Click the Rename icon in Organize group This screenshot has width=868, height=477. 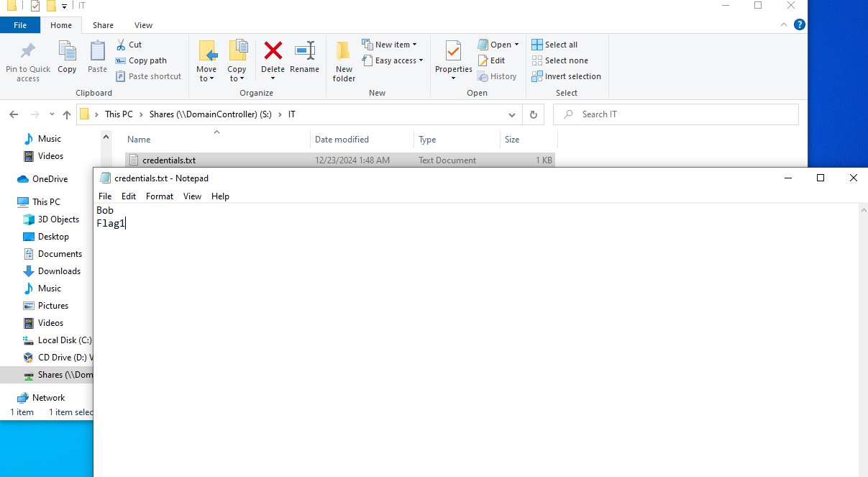tap(304, 52)
